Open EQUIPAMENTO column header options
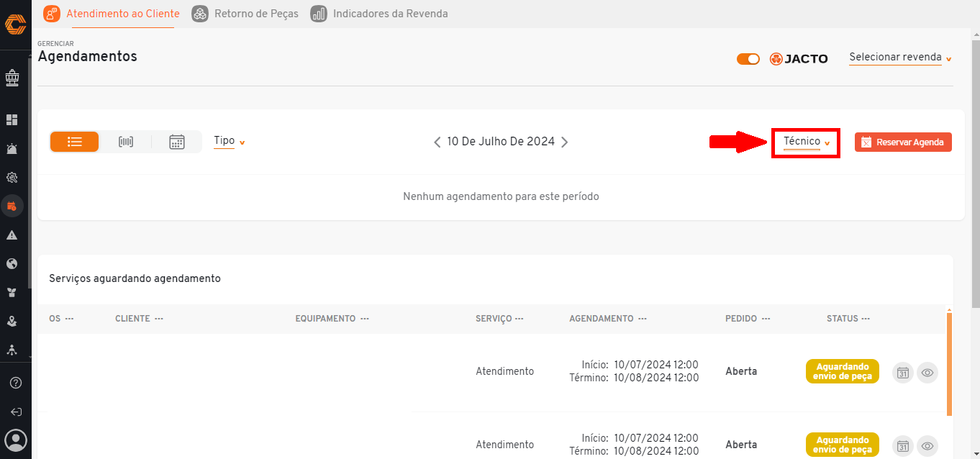This screenshot has height=459, width=980. pyautogui.click(x=364, y=319)
